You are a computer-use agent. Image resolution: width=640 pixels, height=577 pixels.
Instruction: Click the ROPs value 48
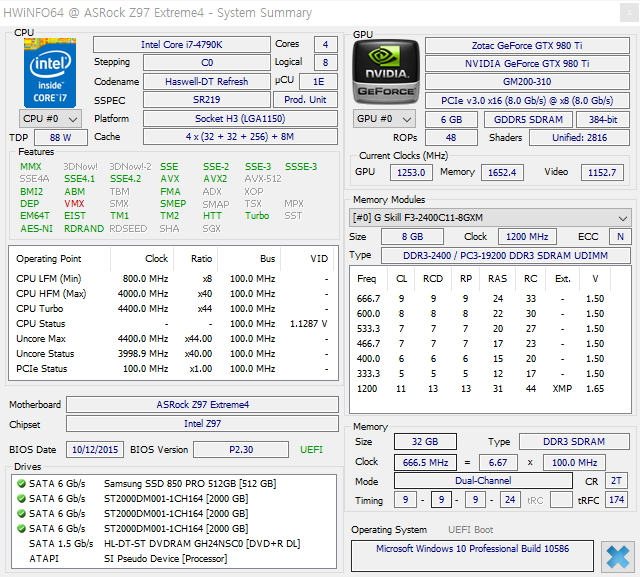point(451,138)
